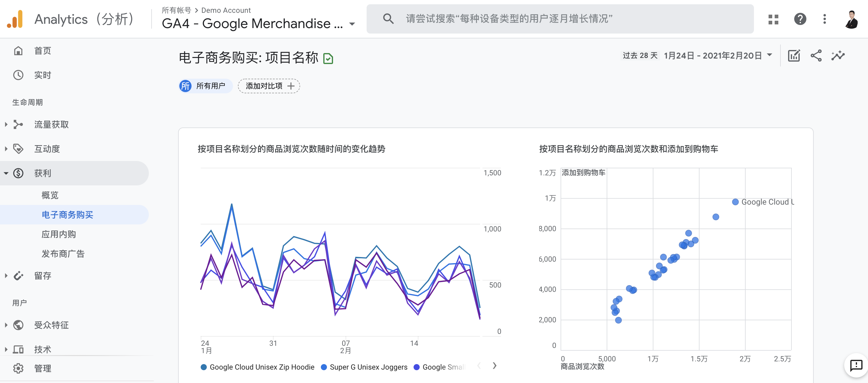Click the search magnifier icon
The image size is (868, 383).
point(388,19)
